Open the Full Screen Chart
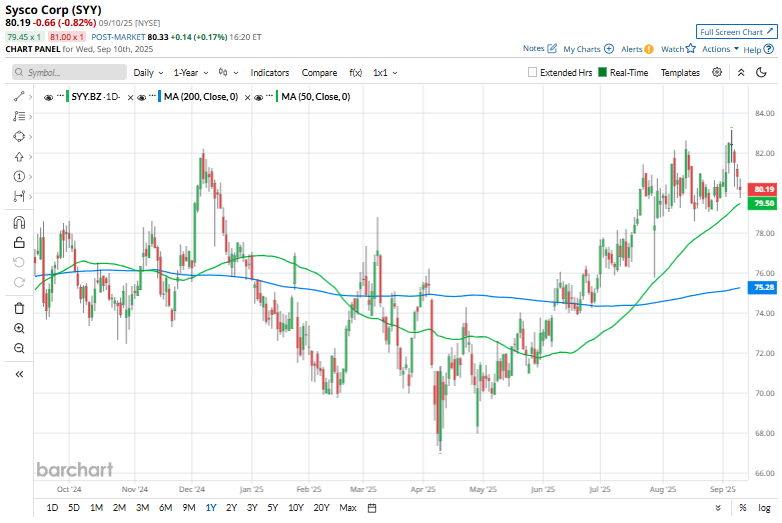The width and height of the screenshot is (782, 523). (x=737, y=32)
